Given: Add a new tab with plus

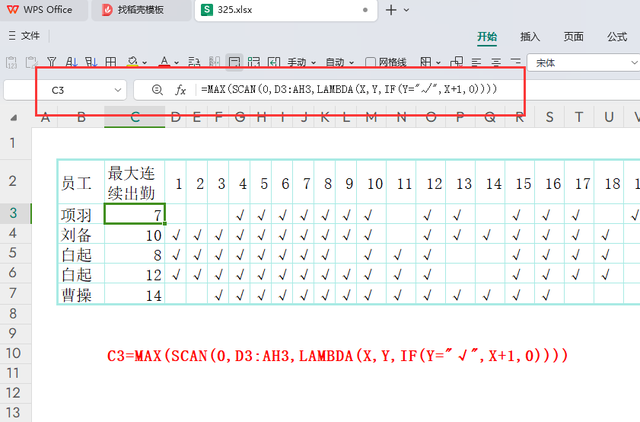Looking at the screenshot, I should [391, 10].
